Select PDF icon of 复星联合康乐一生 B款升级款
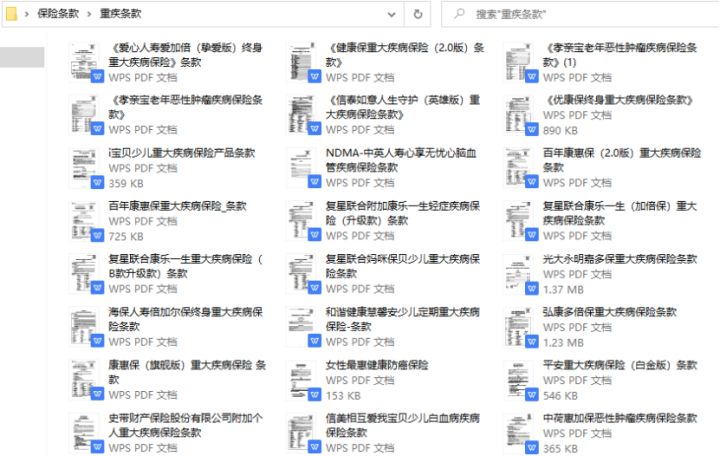 point(86,274)
